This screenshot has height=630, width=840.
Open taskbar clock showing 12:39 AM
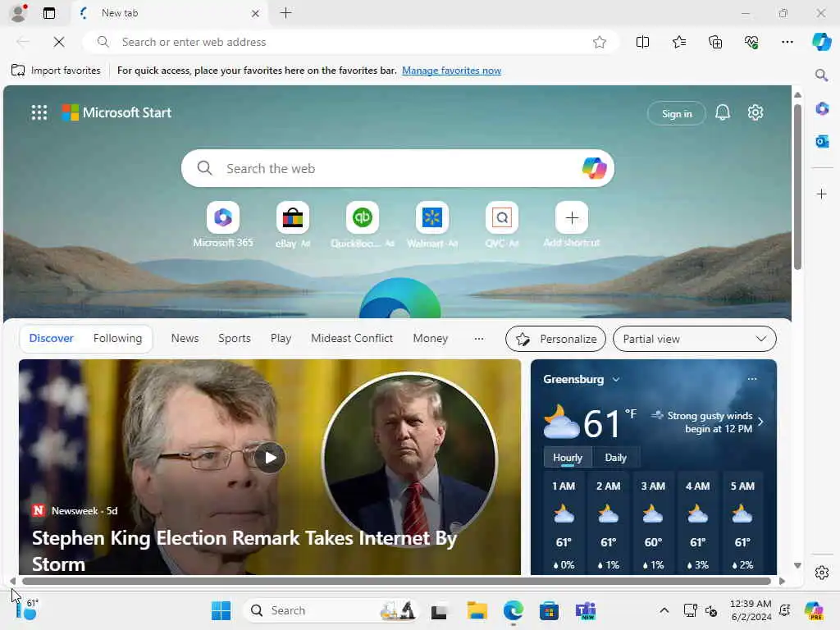[x=751, y=610]
